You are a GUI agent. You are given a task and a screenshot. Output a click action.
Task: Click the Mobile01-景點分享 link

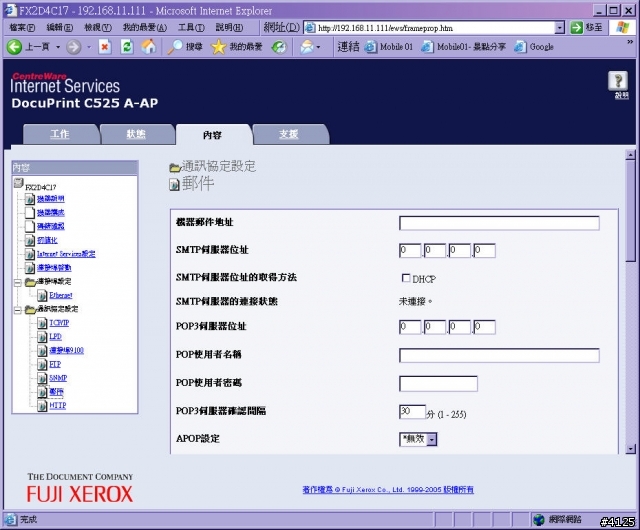tap(471, 47)
